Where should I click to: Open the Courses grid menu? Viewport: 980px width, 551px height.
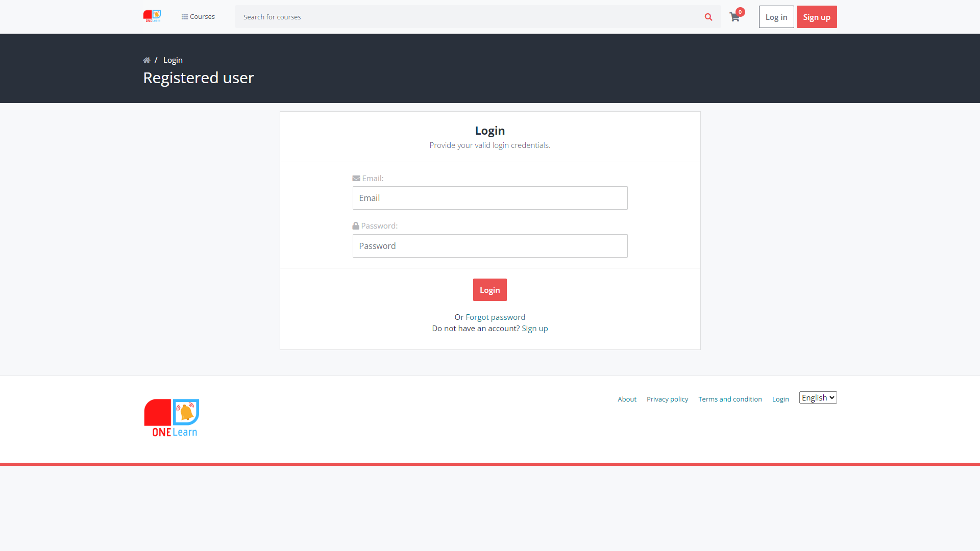[x=198, y=17]
